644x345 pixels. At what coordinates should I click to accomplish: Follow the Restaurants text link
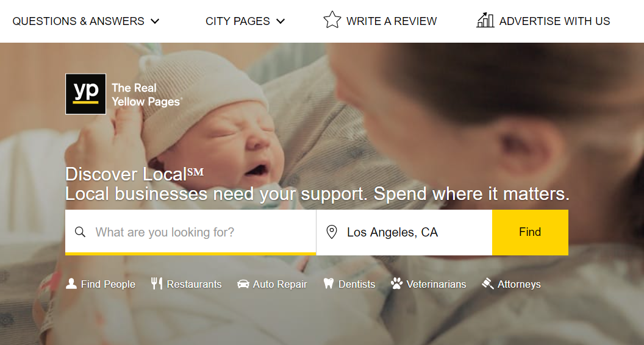(x=194, y=284)
